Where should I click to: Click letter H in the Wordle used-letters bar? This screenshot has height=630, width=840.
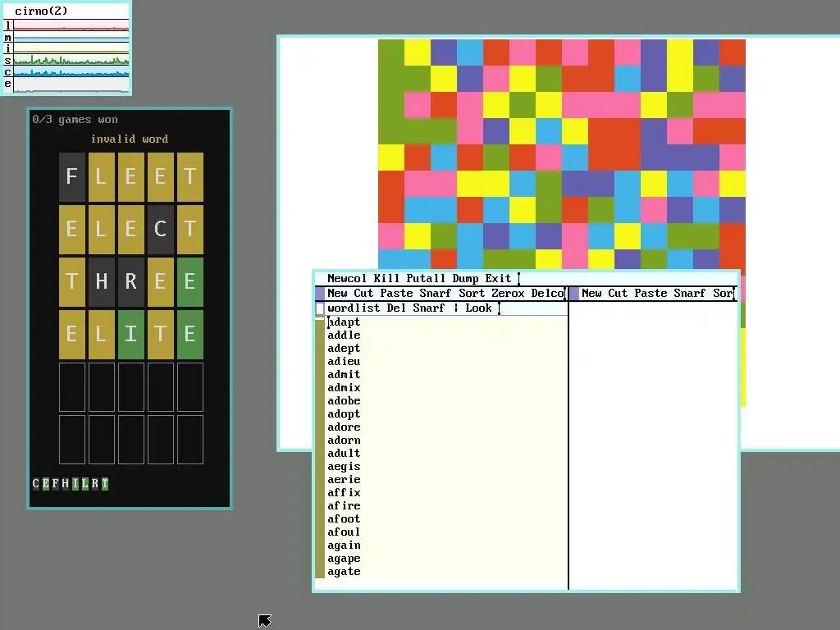tap(66, 484)
